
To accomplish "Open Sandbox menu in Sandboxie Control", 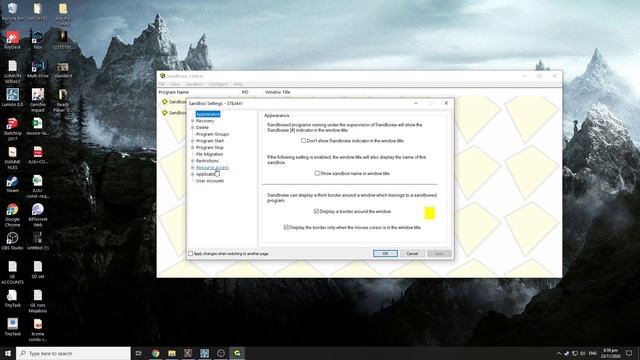I will click(194, 84).
